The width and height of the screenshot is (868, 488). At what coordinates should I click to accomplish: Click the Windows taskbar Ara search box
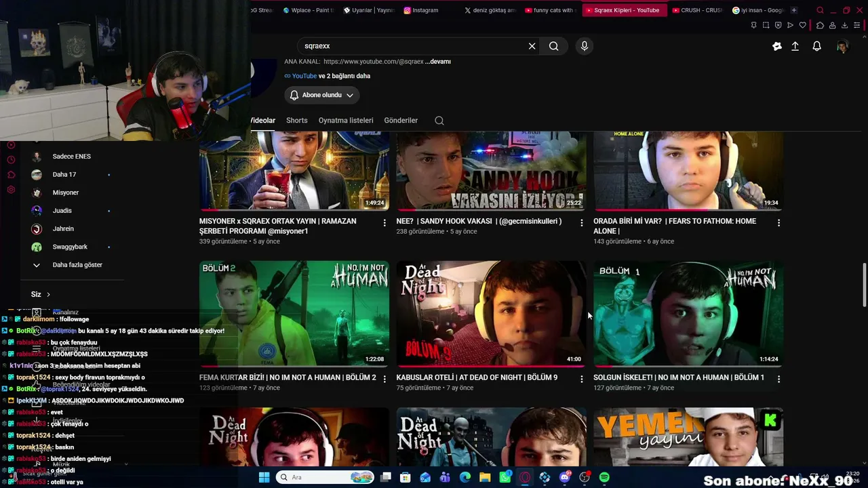tap(323, 477)
